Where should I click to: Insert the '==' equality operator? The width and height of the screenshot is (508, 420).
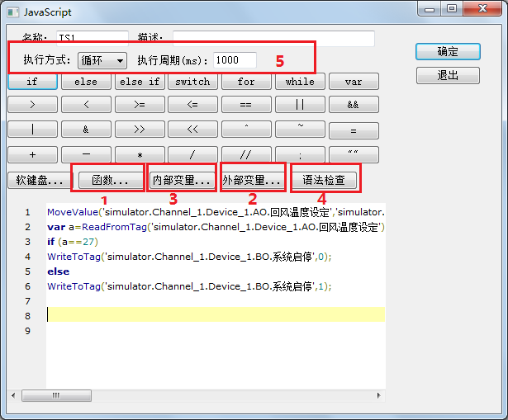pyautogui.click(x=246, y=105)
